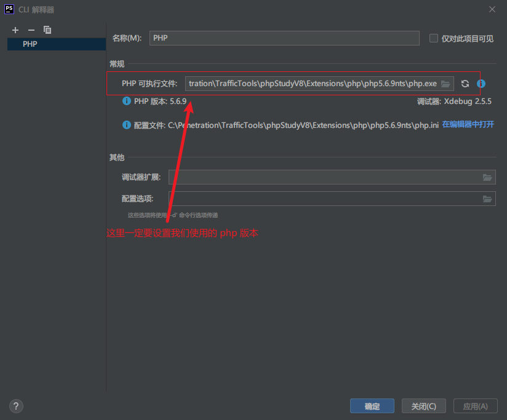Enable 仅对此项目可见 checkbox
Image resolution: width=507 pixels, height=420 pixels.
point(433,38)
